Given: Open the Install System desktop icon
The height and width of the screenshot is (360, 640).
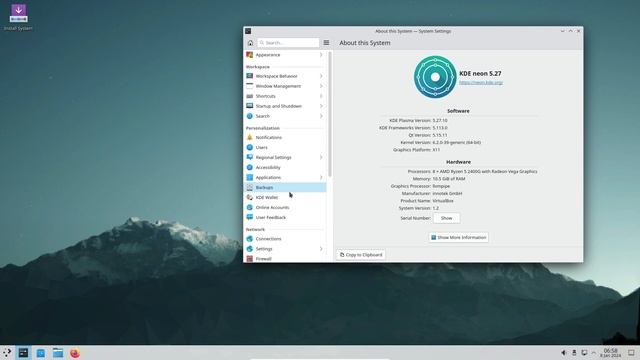Looking at the screenshot, I should coord(18,17).
